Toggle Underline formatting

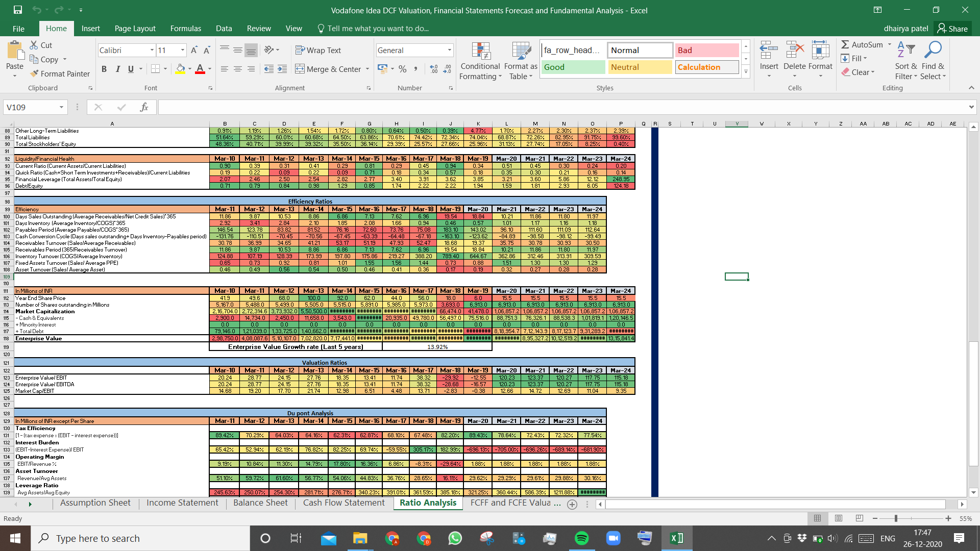click(x=131, y=69)
